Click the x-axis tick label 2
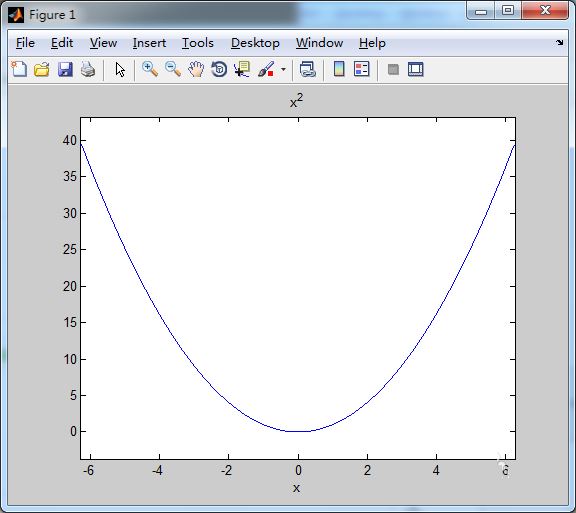Image resolution: width=576 pixels, height=513 pixels. [367, 470]
